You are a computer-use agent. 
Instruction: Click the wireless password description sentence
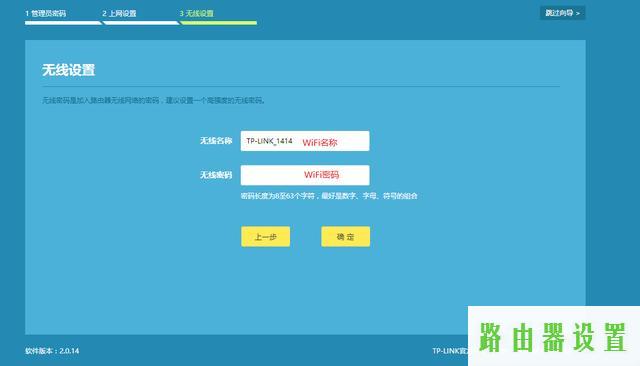pyautogui.click(x=154, y=100)
